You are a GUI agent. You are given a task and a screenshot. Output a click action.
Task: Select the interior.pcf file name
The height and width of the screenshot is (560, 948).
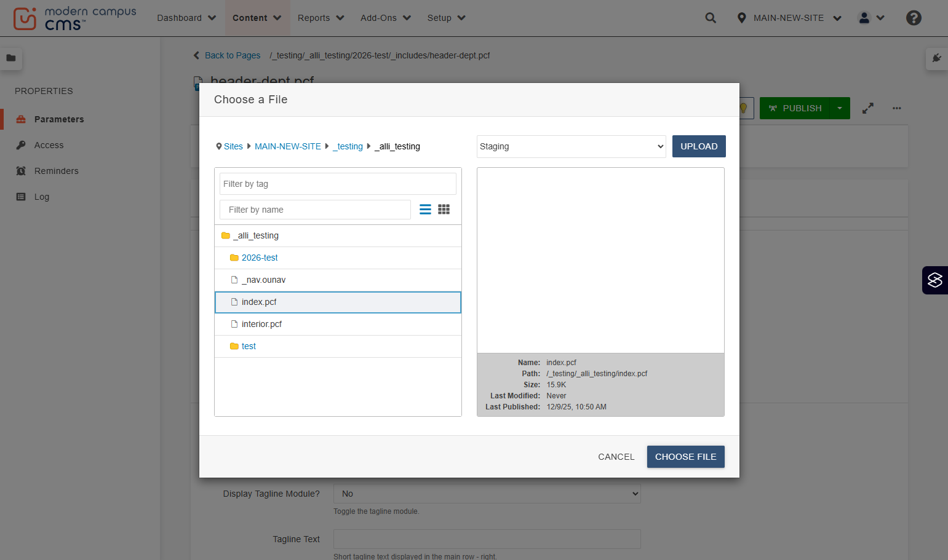(261, 324)
